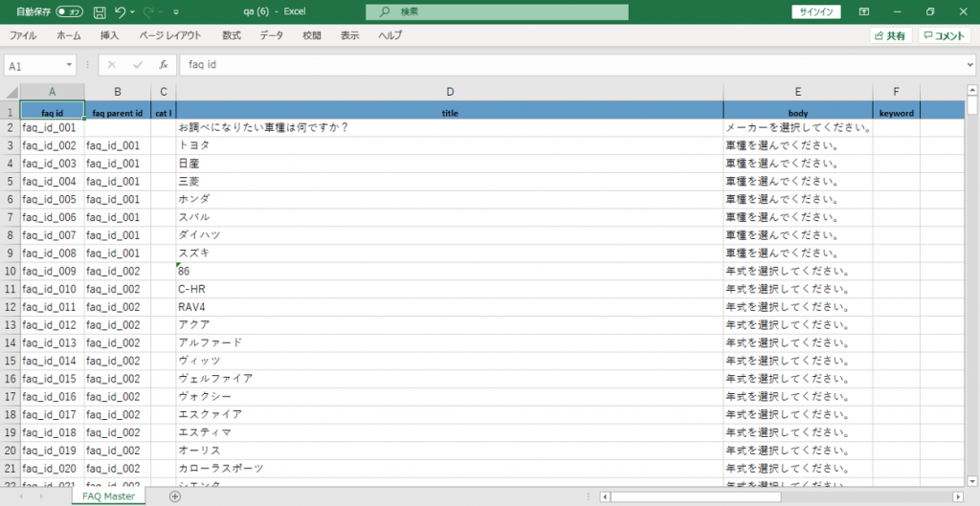
Task: Click previous sheet navigation arrow
Action: pyautogui.click(x=21, y=496)
